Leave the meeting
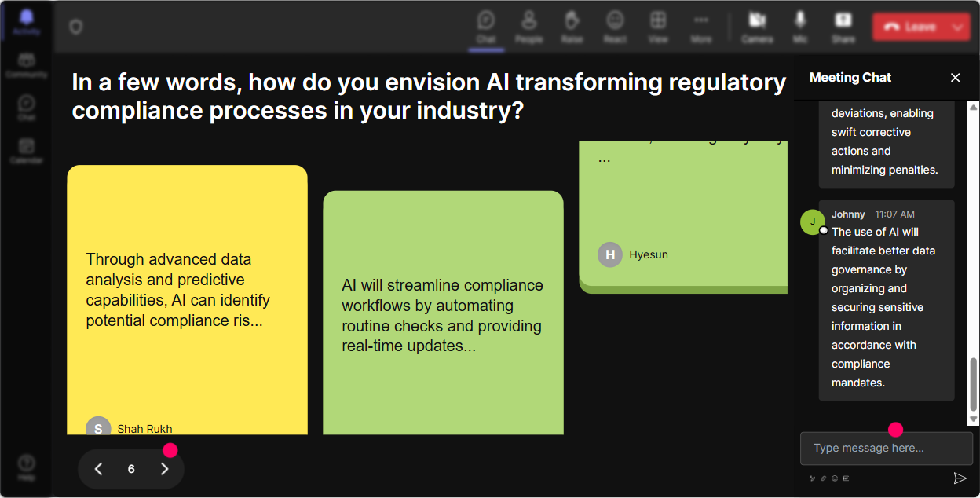This screenshot has width=980, height=498. click(909, 27)
